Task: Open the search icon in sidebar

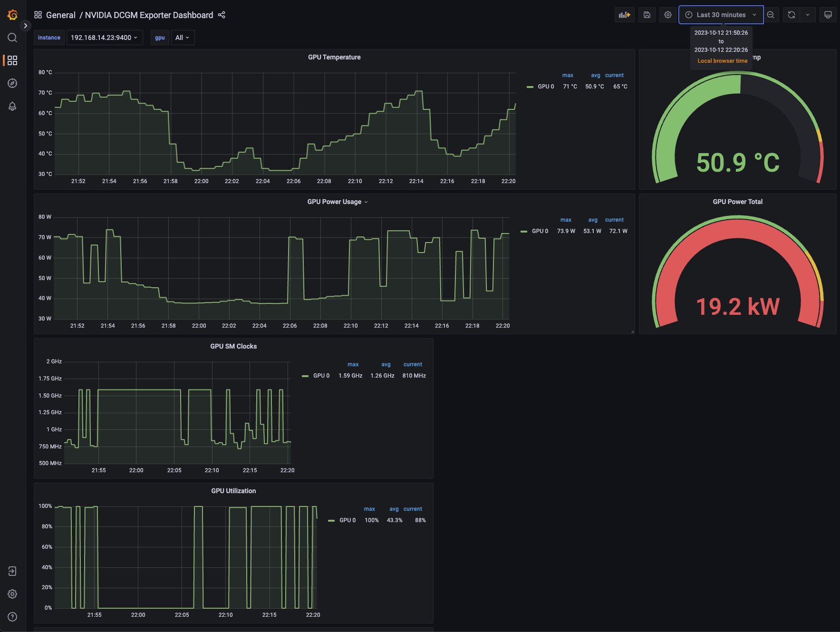Action: pyautogui.click(x=13, y=38)
